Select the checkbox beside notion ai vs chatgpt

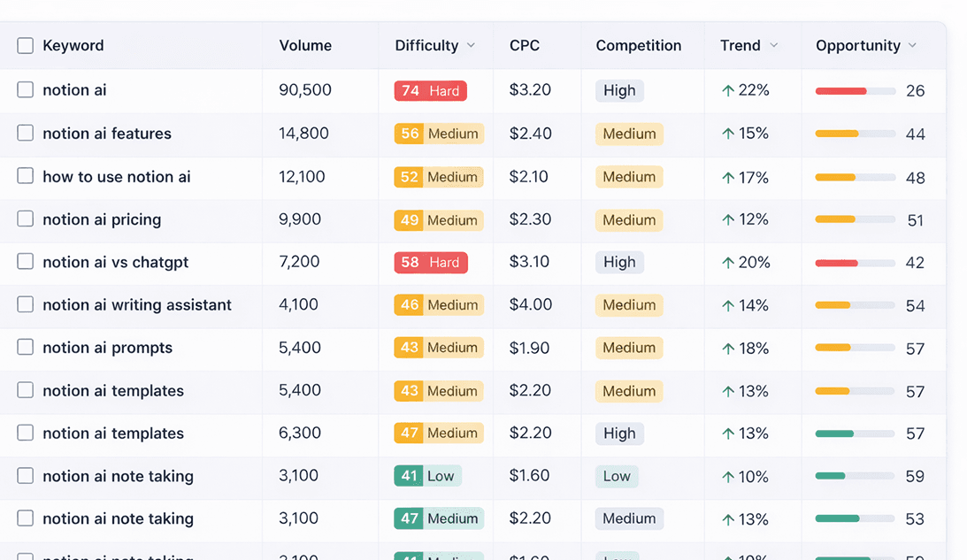[25, 262]
